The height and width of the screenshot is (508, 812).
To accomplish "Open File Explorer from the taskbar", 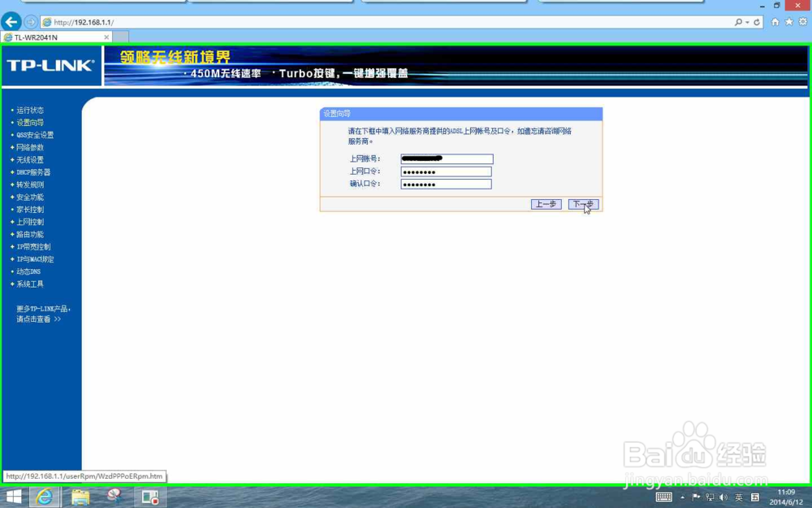I will 79,497.
